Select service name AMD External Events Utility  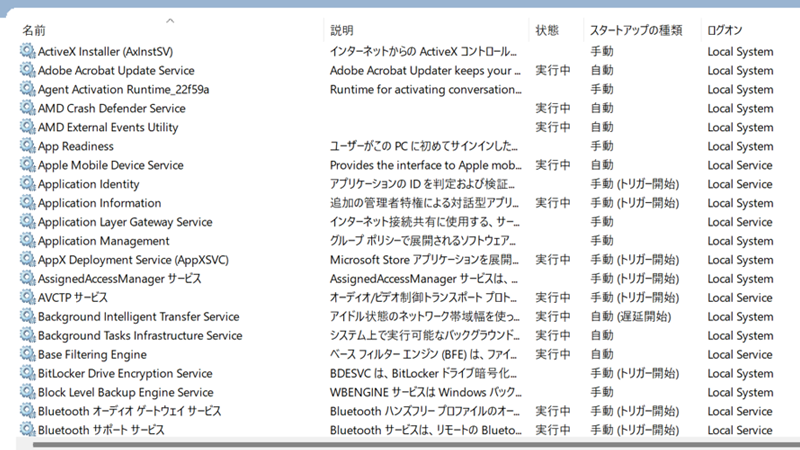tap(108, 127)
